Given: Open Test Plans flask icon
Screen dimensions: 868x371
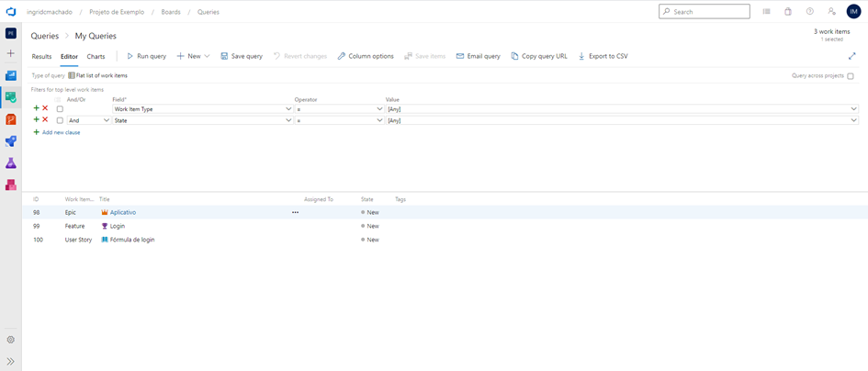Looking at the screenshot, I should click(11, 163).
